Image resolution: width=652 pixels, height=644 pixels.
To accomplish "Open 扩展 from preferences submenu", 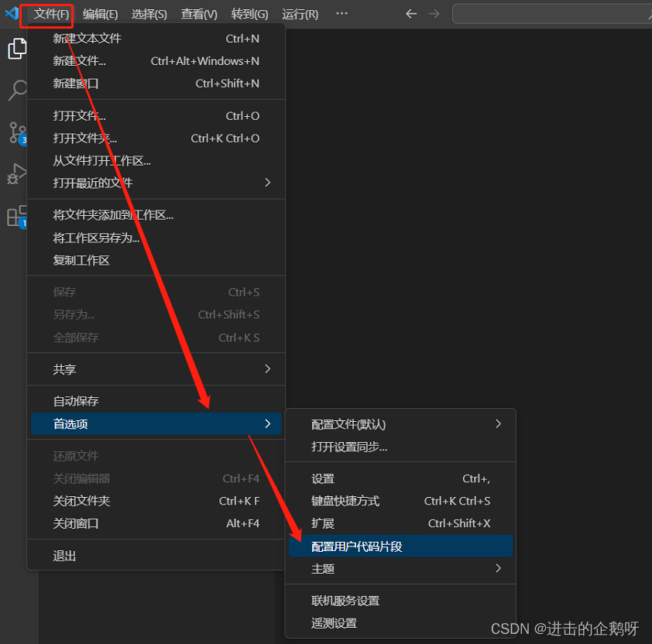I will coord(400,523).
